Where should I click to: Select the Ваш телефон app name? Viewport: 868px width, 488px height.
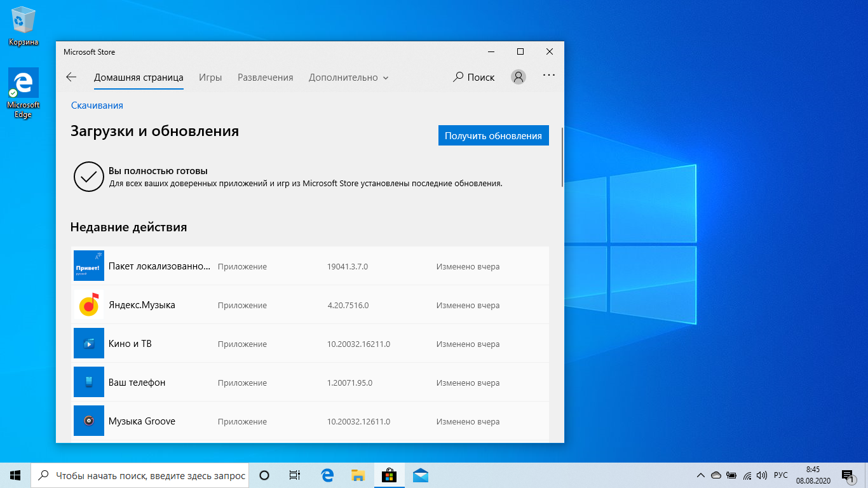[137, 383]
